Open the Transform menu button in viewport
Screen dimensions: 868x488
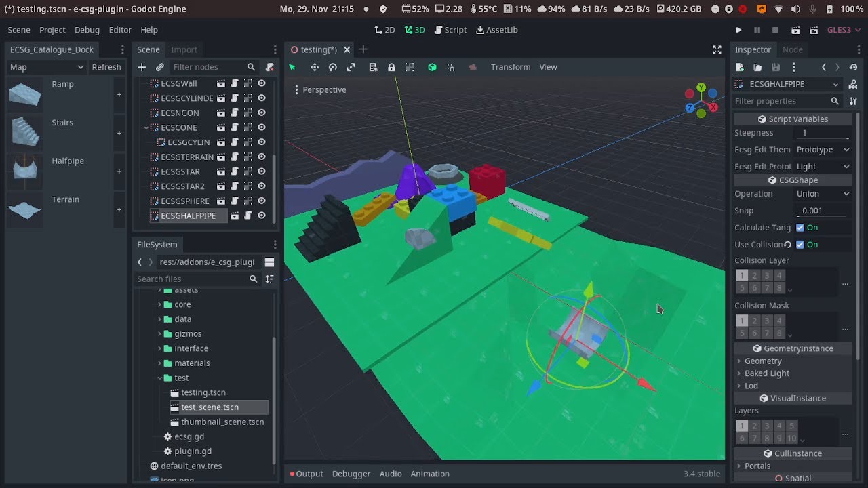(x=511, y=67)
